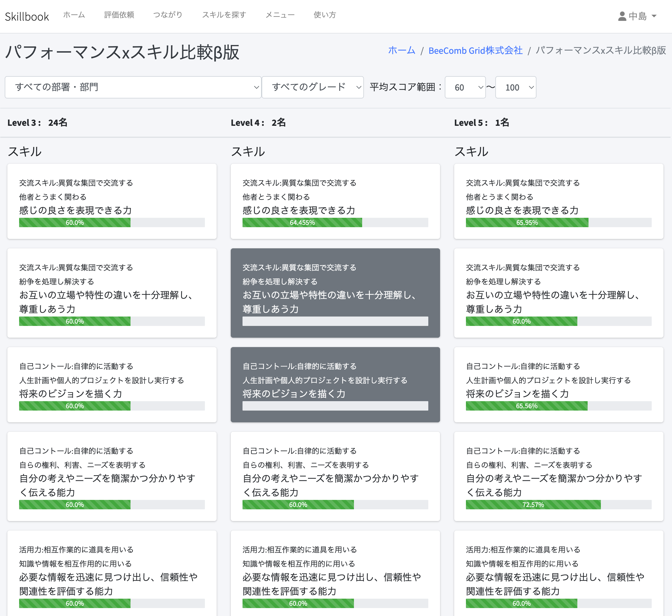The width and height of the screenshot is (672, 616).
Task: Click the Level 5 72.57% progress bar
Action: (x=558, y=505)
